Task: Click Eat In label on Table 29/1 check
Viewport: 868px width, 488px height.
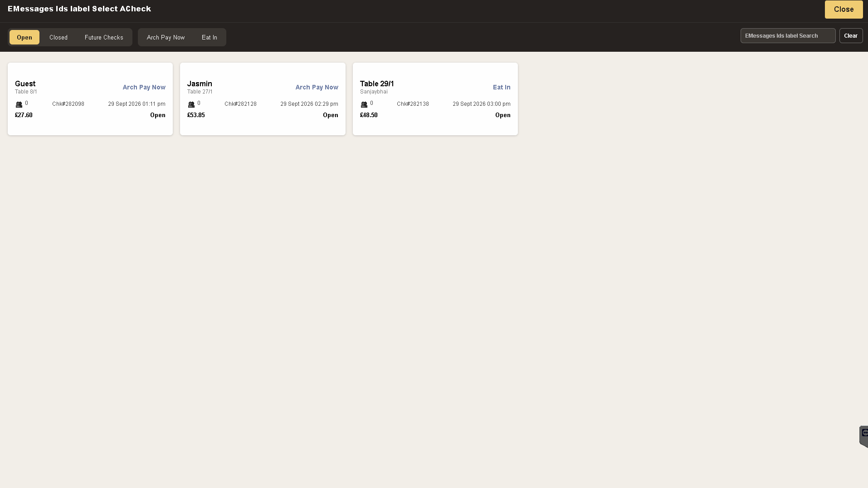Action: coord(502,87)
